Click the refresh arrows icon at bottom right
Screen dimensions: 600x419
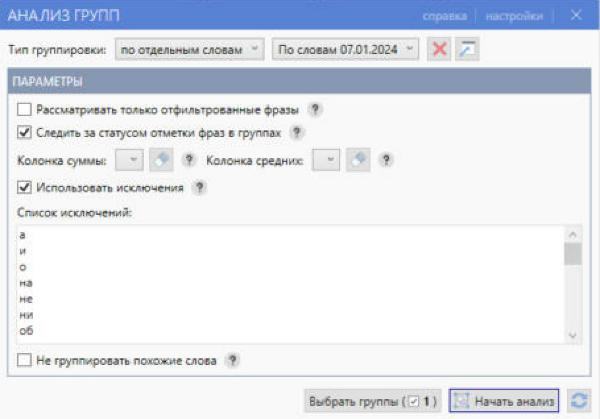tap(579, 401)
